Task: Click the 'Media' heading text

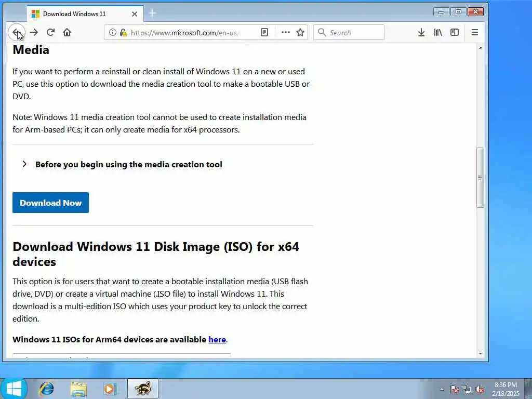Action: [x=31, y=50]
